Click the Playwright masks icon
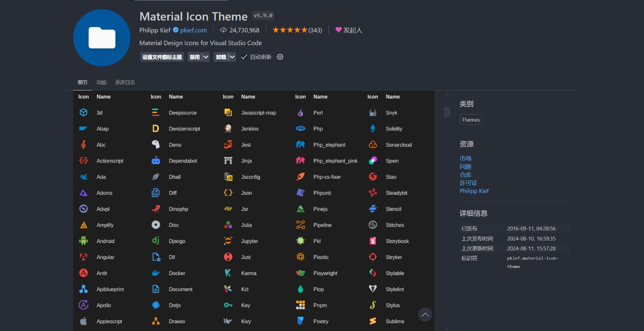 [300, 273]
